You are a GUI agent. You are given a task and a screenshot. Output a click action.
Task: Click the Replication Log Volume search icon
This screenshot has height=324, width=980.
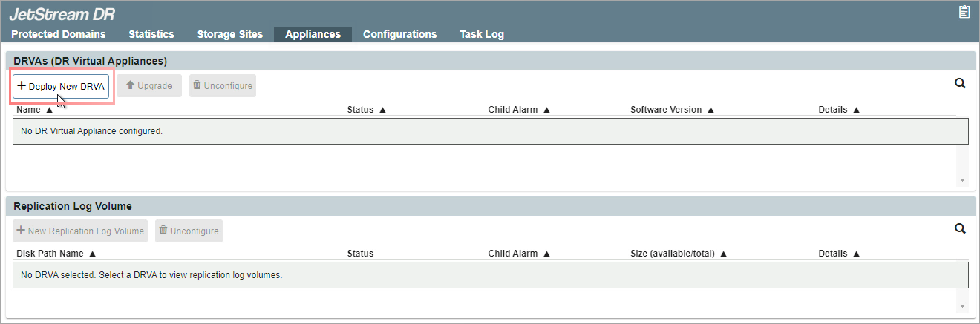coord(960,229)
